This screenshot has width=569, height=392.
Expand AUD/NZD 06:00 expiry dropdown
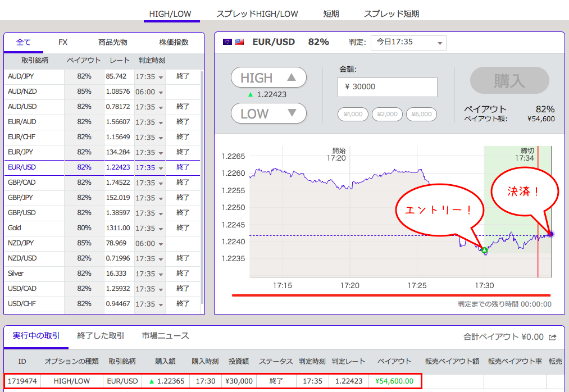[x=161, y=92]
